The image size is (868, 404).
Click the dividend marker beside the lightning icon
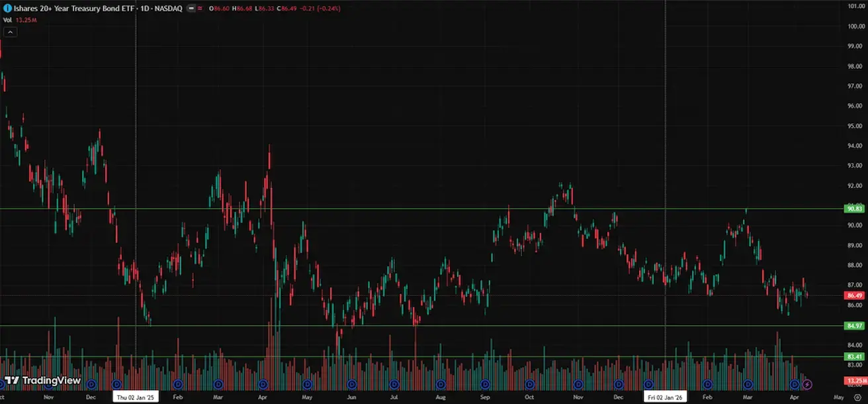point(795,384)
